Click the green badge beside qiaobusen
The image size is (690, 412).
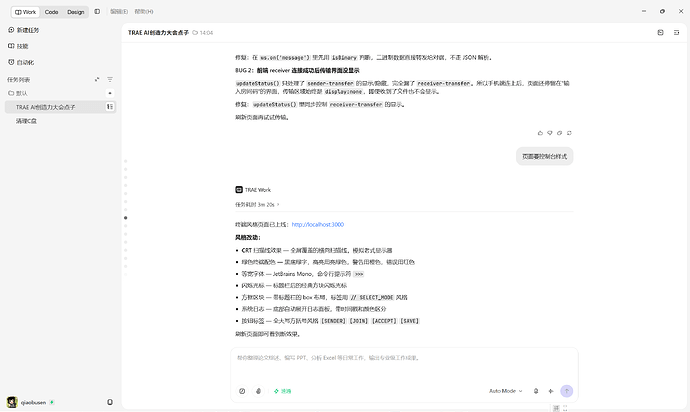tap(52, 402)
